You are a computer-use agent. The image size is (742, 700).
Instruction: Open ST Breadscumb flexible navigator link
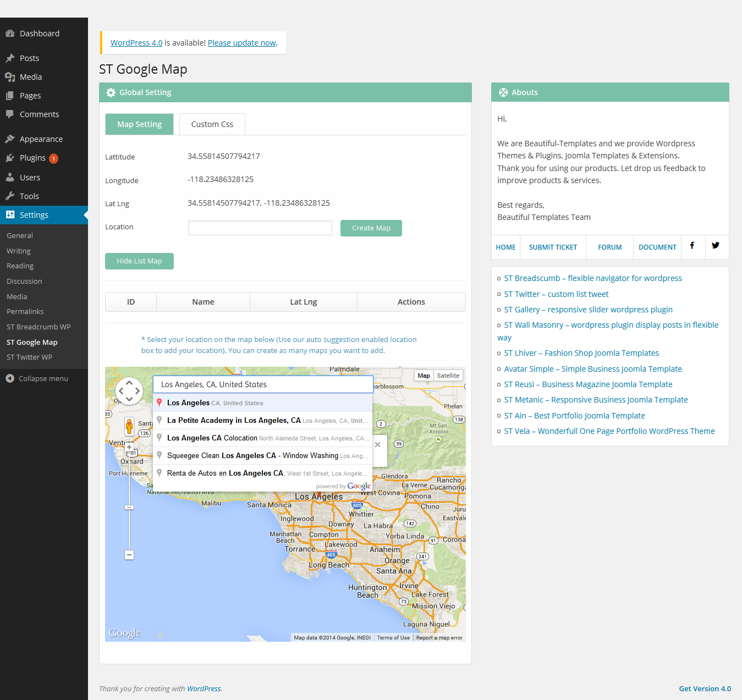[593, 278]
